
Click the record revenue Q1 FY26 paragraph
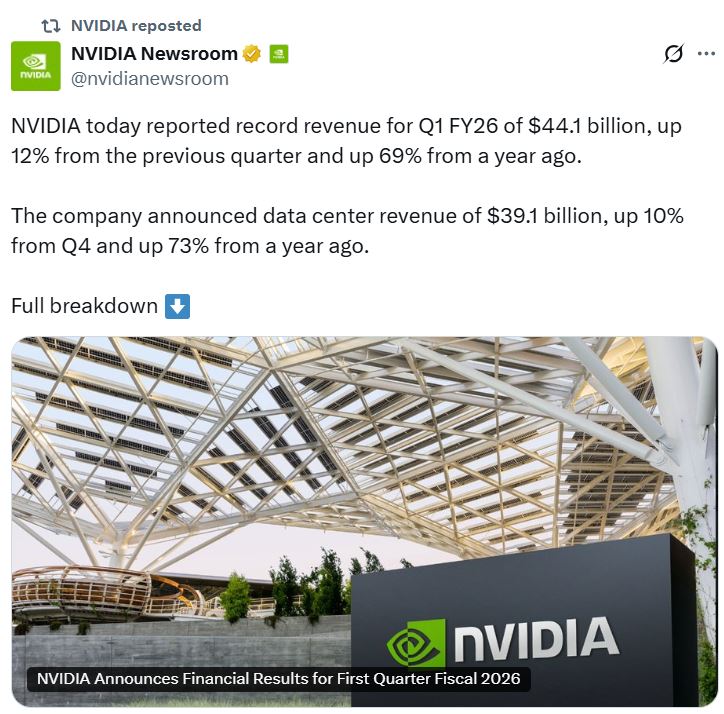pos(340,142)
